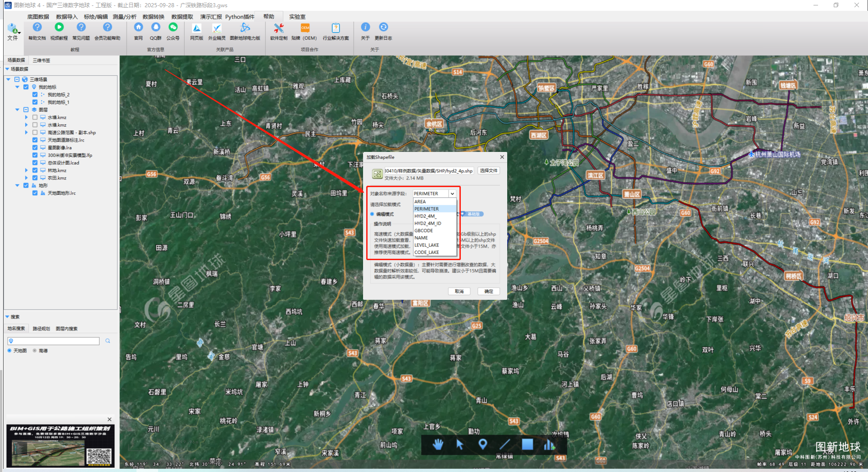Image resolution: width=868 pixels, height=472 pixels.
Task: Collapse the 三维场景 tree node
Action: click(x=9, y=79)
